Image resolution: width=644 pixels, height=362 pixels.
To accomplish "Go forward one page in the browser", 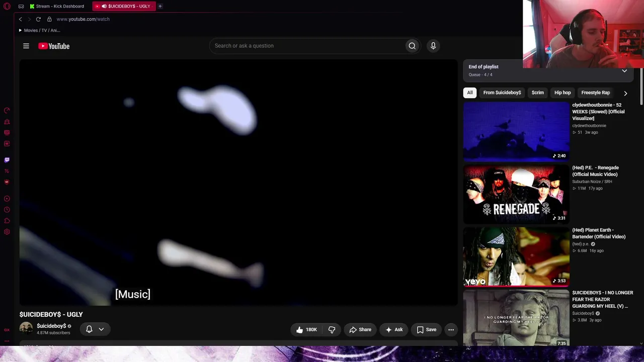I will (29, 19).
